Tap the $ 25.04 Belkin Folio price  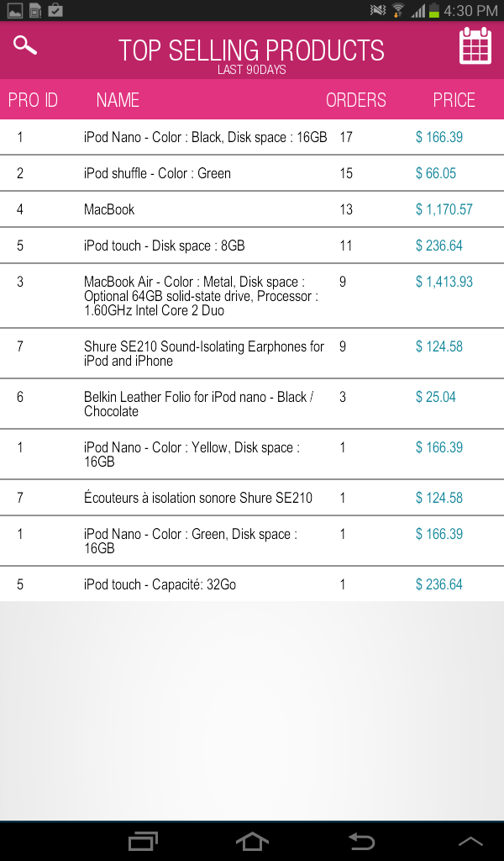435,397
